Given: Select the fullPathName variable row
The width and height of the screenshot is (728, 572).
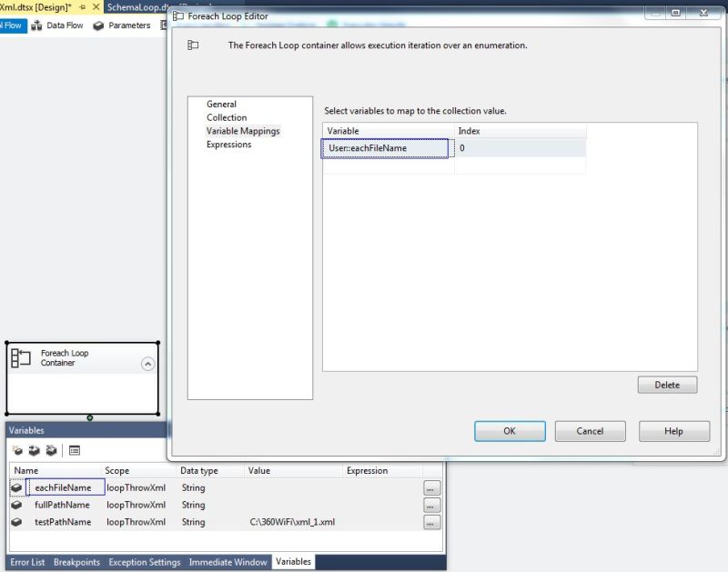Looking at the screenshot, I should (61, 505).
